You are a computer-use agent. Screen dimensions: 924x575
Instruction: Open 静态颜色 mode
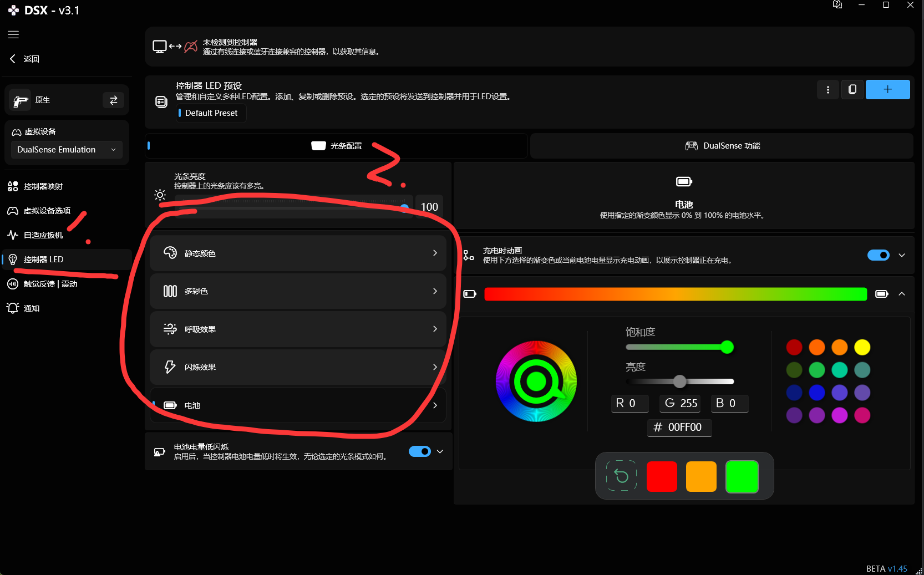(x=298, y=253)
